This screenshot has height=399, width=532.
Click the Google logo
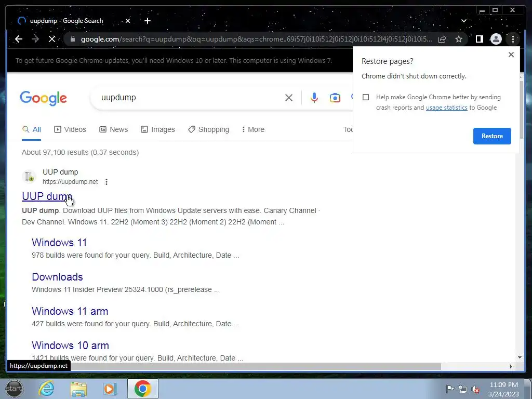tap(44, 98)
